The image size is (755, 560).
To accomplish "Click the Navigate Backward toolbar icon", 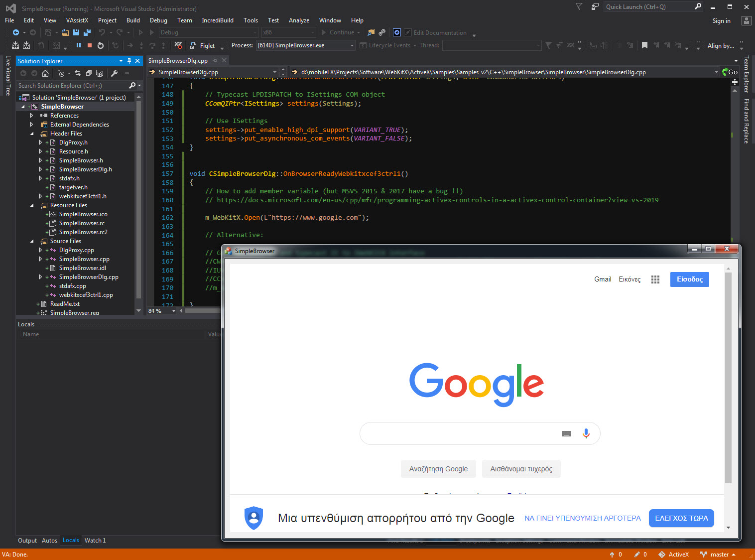I will tap(16, 32).
